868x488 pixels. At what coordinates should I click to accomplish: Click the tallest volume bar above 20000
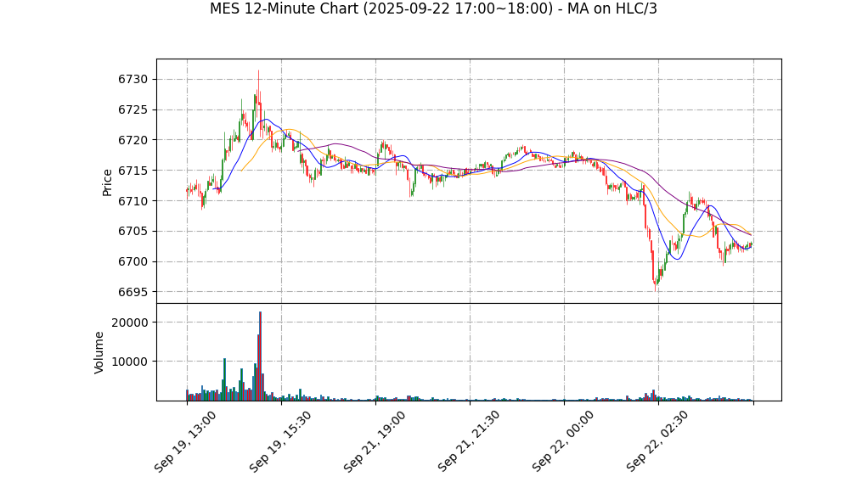pos(260,356)
